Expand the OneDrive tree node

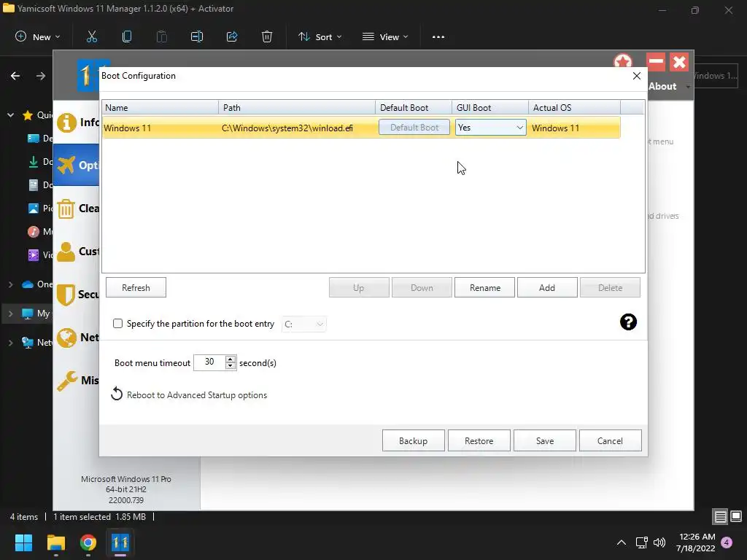(10, 284)
